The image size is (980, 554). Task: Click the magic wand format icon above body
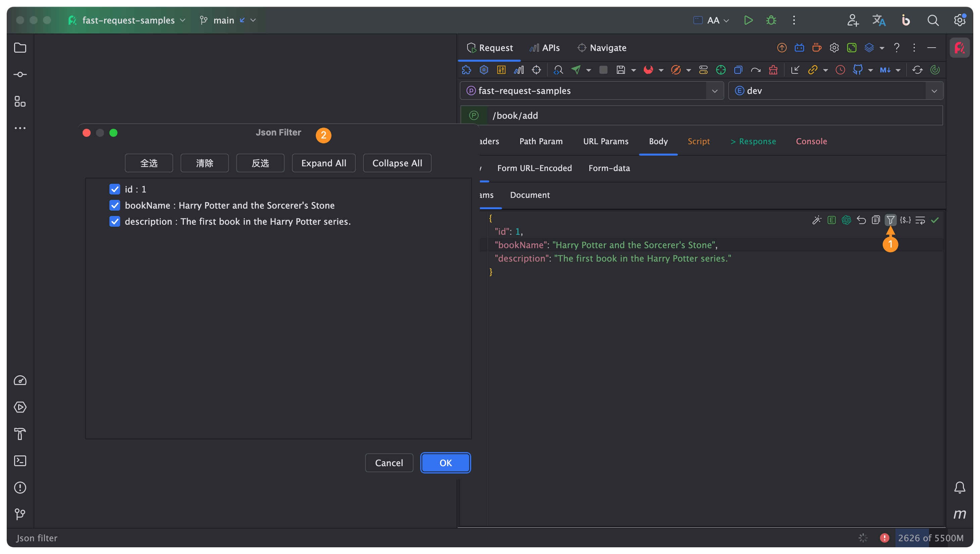click(817, 220)
